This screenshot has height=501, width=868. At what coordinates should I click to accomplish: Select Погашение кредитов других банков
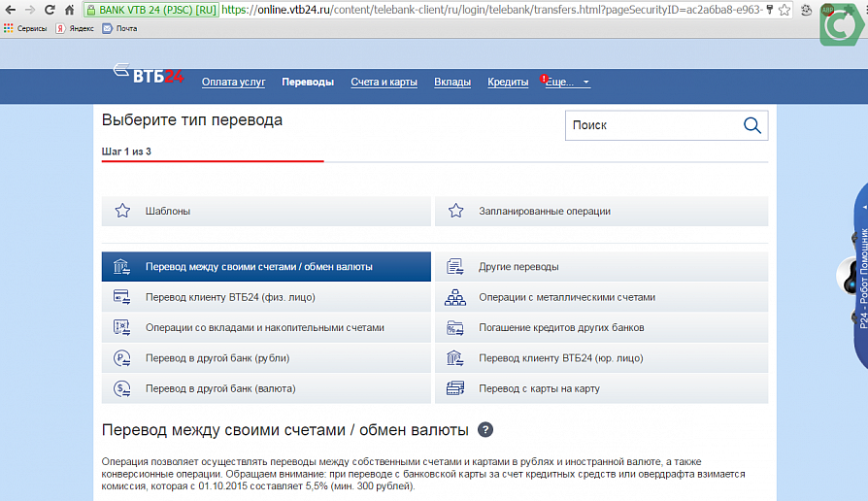click(561, 328)
